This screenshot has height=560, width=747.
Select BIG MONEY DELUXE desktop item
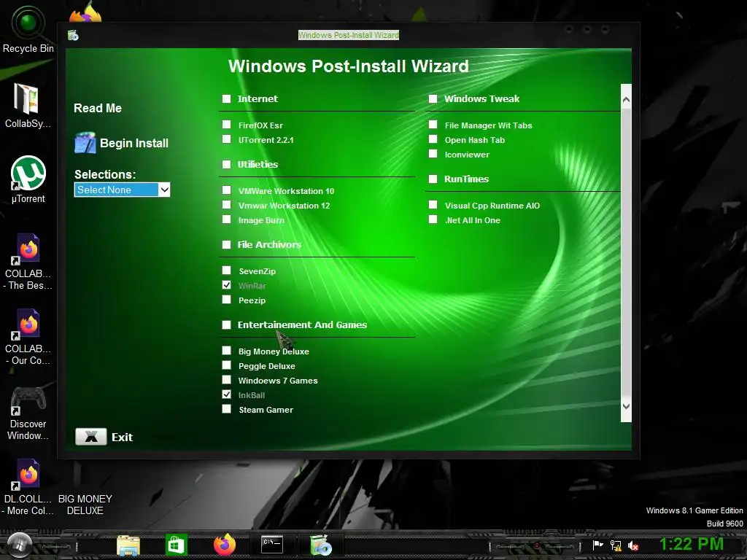click(x=85, y=505)
